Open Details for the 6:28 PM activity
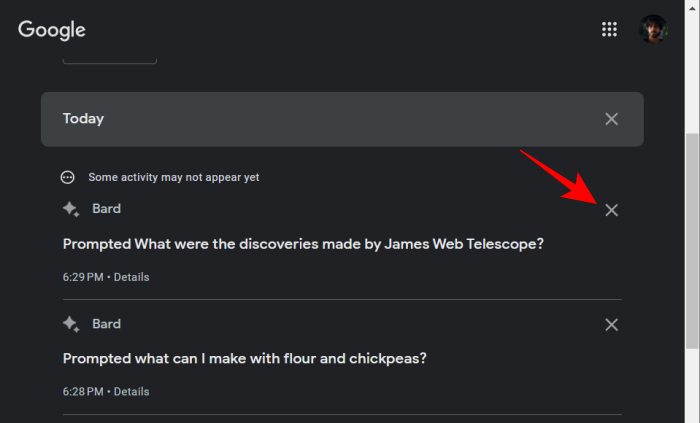Image resolution: width=700 pixels, height=423 pixels. point(131,392)
